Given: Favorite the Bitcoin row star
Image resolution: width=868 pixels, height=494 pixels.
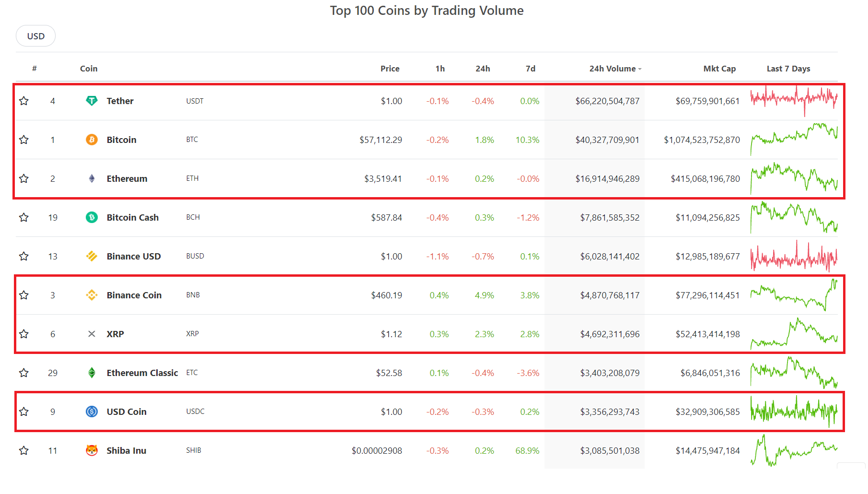Looking at the screenshot, I should [23, 140].
